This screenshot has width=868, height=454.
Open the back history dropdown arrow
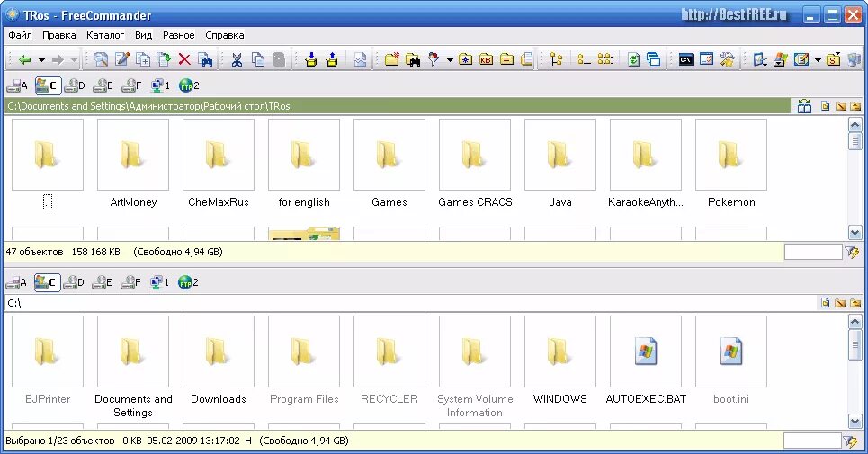point(41,59)
